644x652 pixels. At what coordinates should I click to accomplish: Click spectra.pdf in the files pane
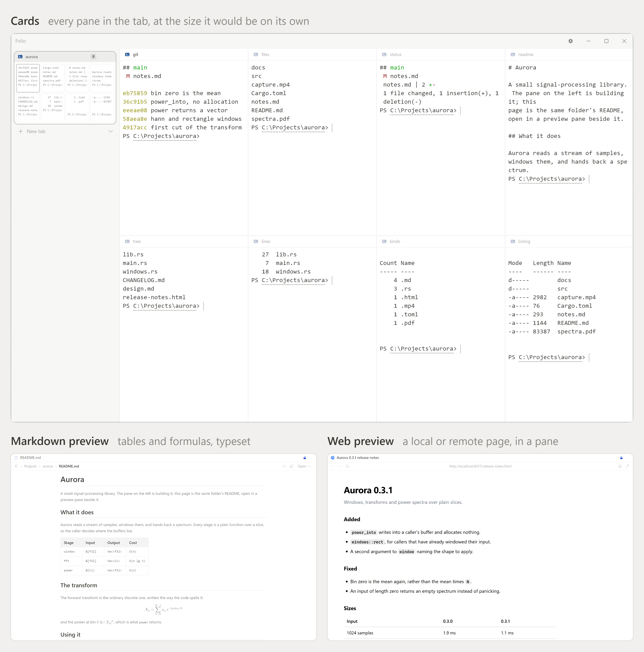[x=270, y=119]
